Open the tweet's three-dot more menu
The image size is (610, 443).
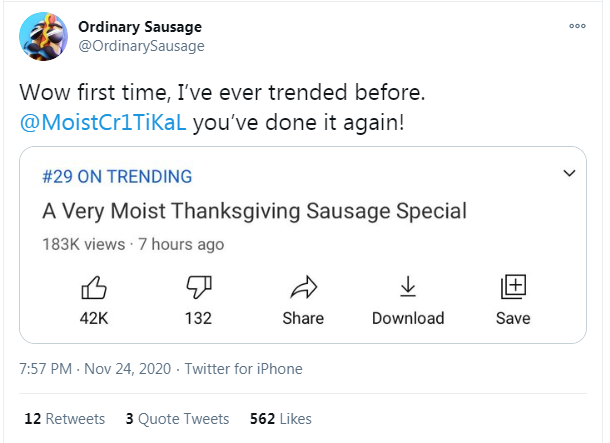point(577,26)
